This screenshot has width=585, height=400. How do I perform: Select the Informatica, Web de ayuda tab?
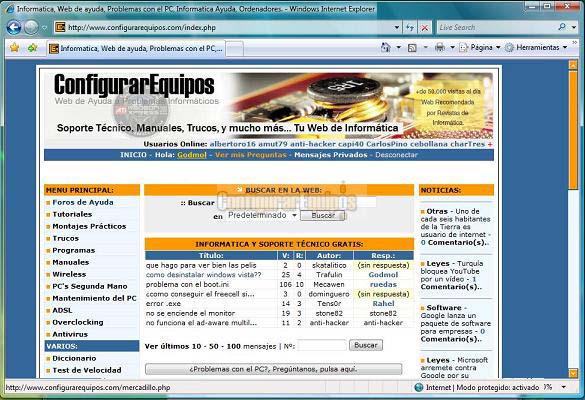(136, 49)
